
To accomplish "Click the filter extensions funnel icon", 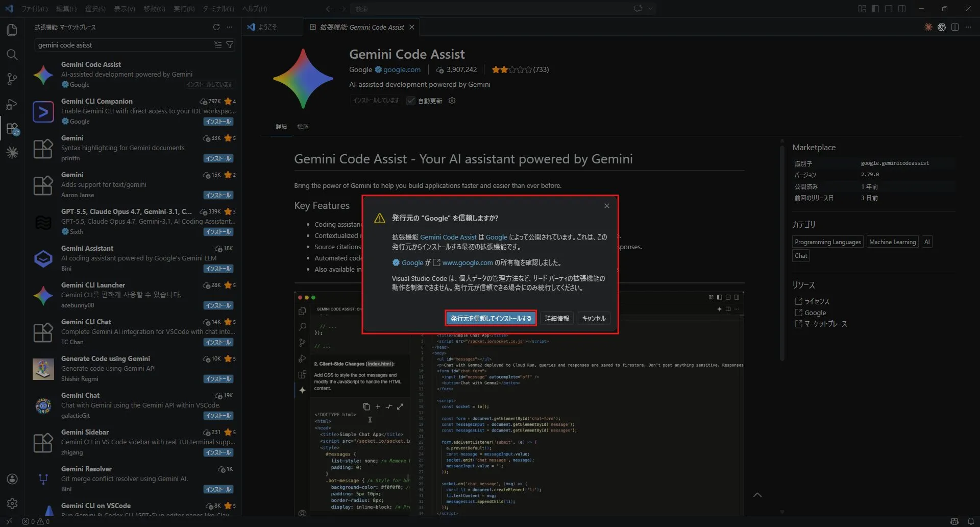I will point(230,45).
